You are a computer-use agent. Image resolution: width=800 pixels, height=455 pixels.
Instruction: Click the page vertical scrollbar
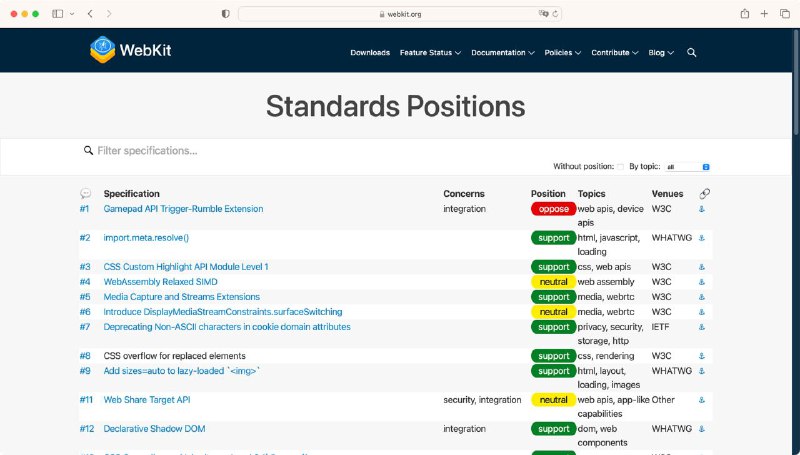pos(796,82)
